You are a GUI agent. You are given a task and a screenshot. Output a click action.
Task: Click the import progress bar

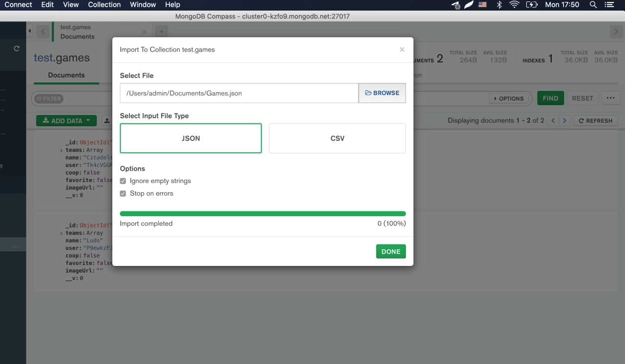[263, 214]
